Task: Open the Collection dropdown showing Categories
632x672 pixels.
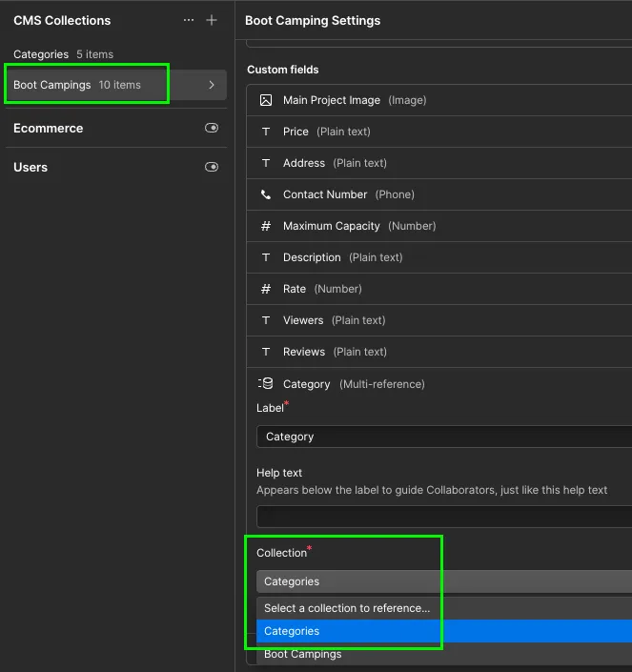Action: click(x=443, y=581)
